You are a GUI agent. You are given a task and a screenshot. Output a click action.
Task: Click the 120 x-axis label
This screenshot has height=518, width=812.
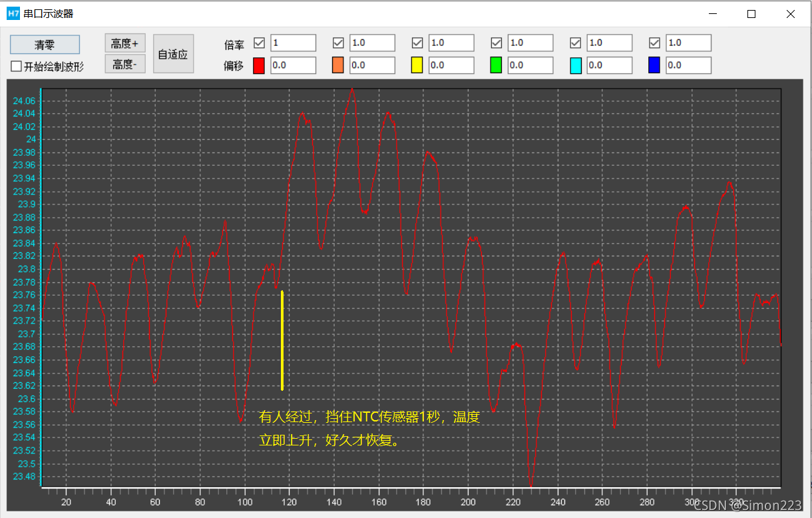tap(290, 502)
